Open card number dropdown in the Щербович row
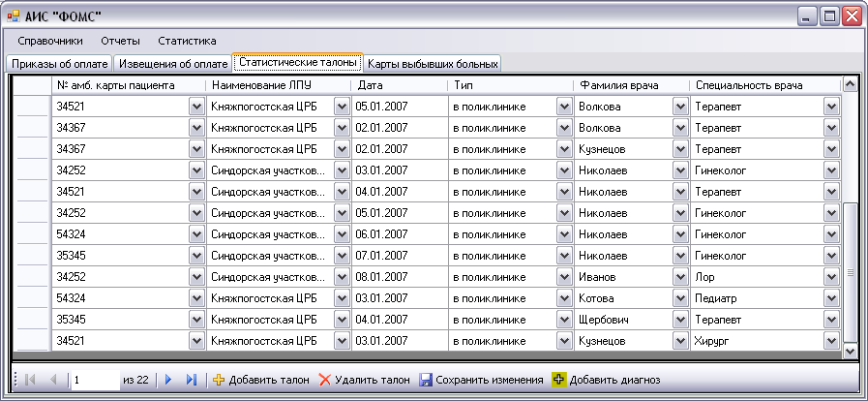The image size is (868, 401). tap(196, 320)
